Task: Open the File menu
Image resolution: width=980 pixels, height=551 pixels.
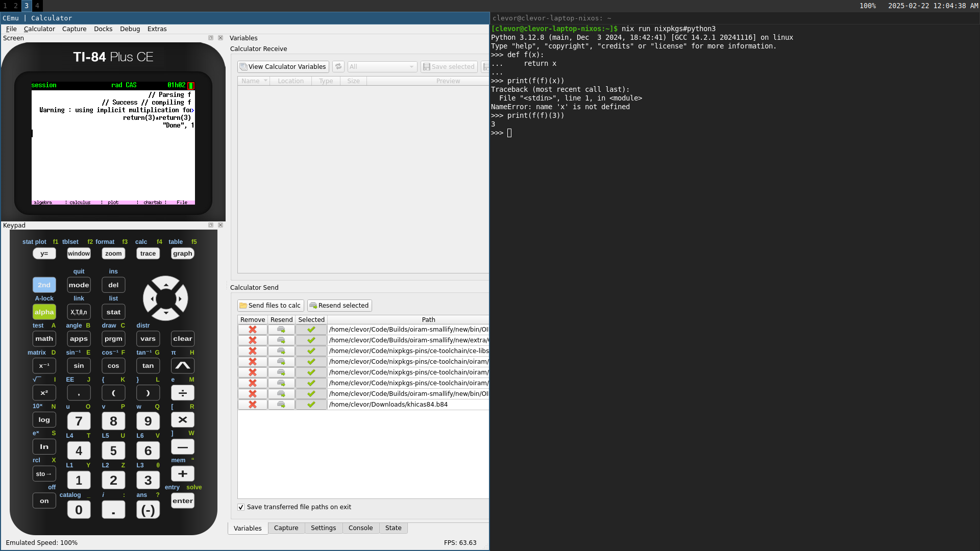Action: pos(11,29)
